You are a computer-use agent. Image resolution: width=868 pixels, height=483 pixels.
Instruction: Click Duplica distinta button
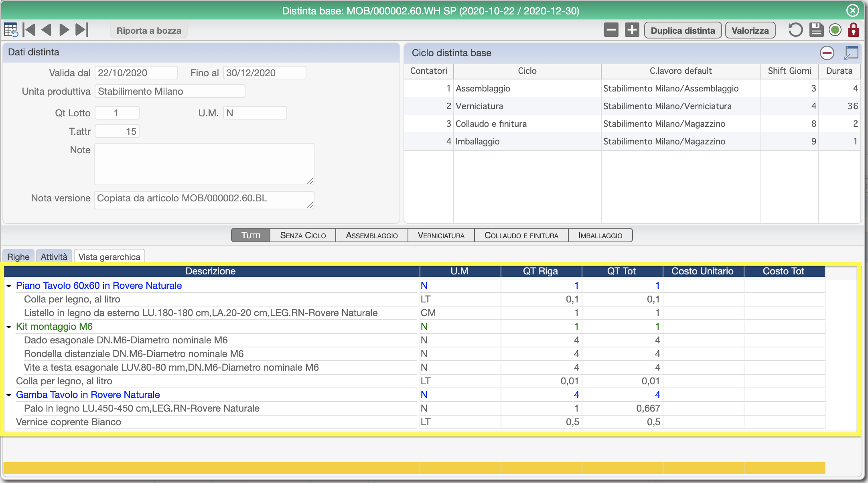click(x=683, y=31)
